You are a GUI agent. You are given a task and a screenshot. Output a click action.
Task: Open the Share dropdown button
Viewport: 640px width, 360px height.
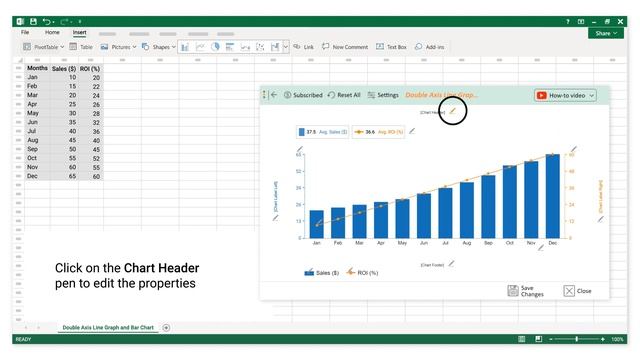tap(606, 33)
